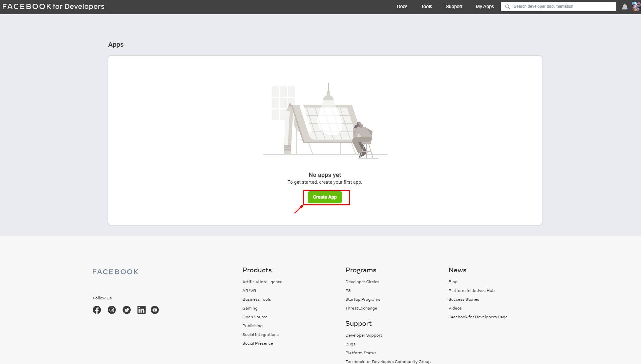Open the Facebook social icon in footer
This screenshot has height=364, width=641.
click(97, 310)
